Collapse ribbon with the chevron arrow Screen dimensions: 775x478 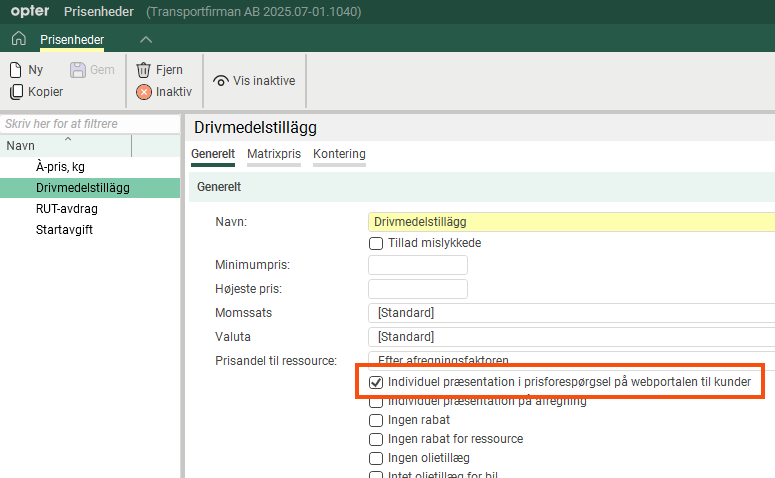pyautogui.click(x=146, y=39)
